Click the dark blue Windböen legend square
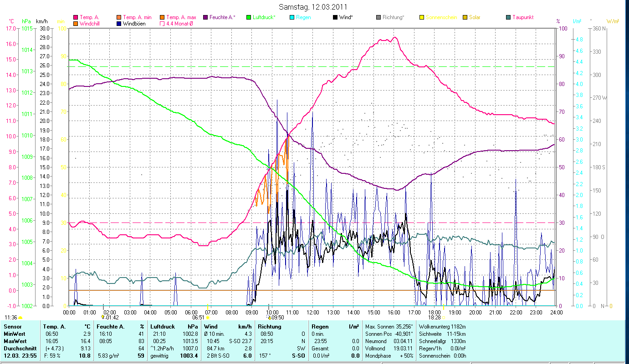 coord(119,23)
